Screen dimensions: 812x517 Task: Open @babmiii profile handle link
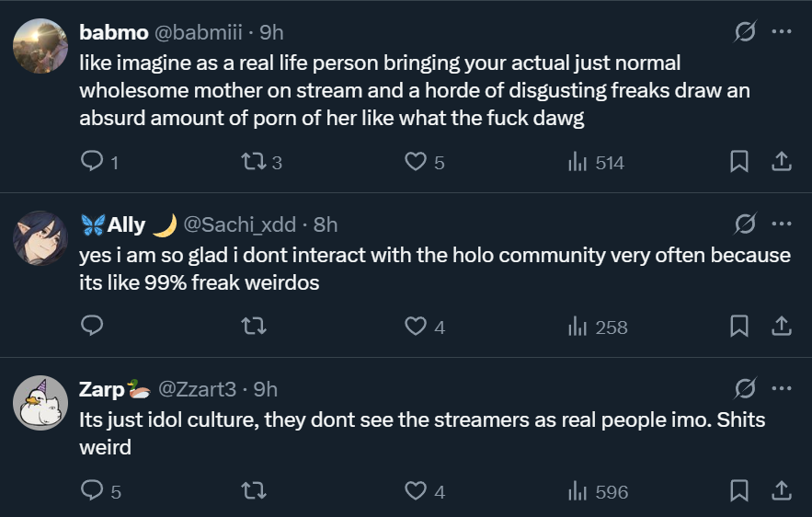(198, 32)
